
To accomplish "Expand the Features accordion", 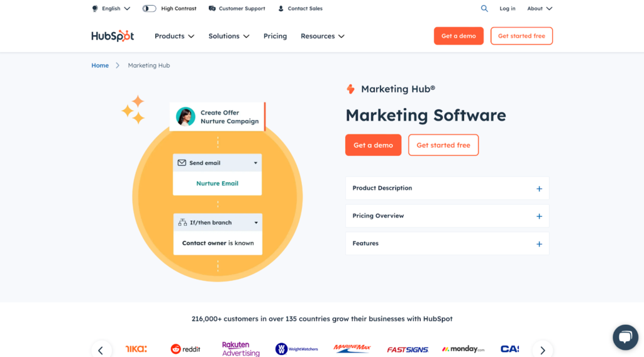I will click(x=447, y=243).
